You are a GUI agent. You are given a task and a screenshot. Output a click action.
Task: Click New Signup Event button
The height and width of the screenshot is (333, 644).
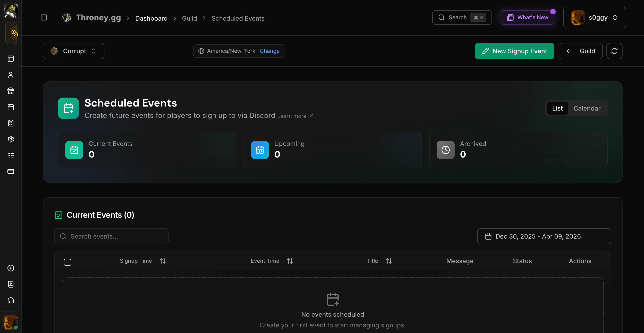514,51
